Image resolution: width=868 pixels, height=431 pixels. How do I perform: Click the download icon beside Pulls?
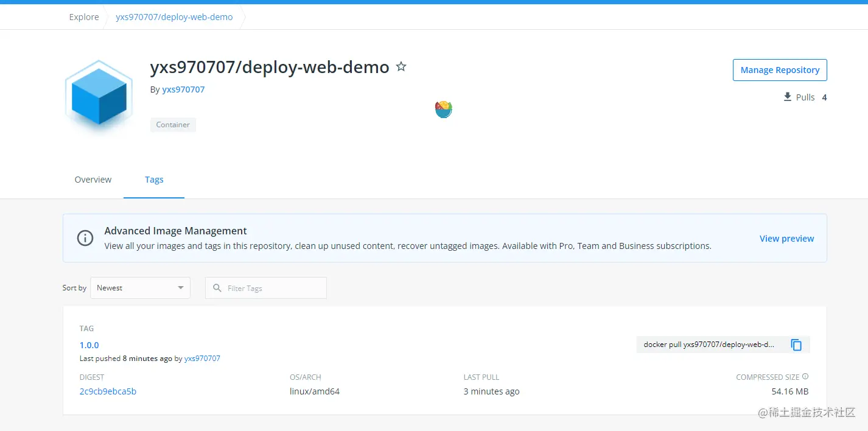(x=788, y=97)
